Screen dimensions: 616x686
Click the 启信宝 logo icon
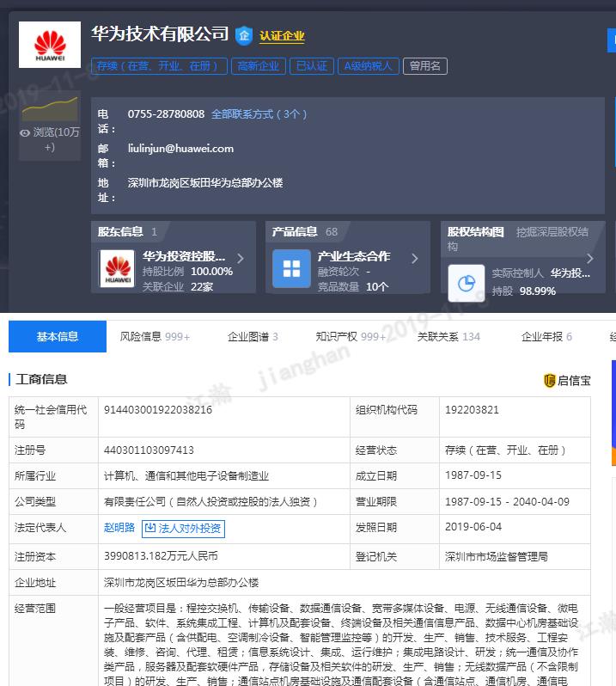pos(550,380)
